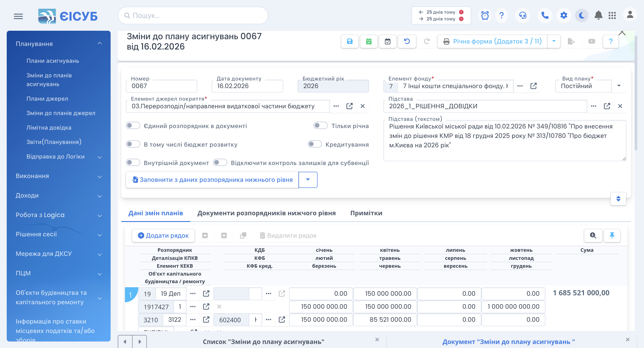Open the Примітки tab
The image size is (644, 348).
(x=366, y=213)
